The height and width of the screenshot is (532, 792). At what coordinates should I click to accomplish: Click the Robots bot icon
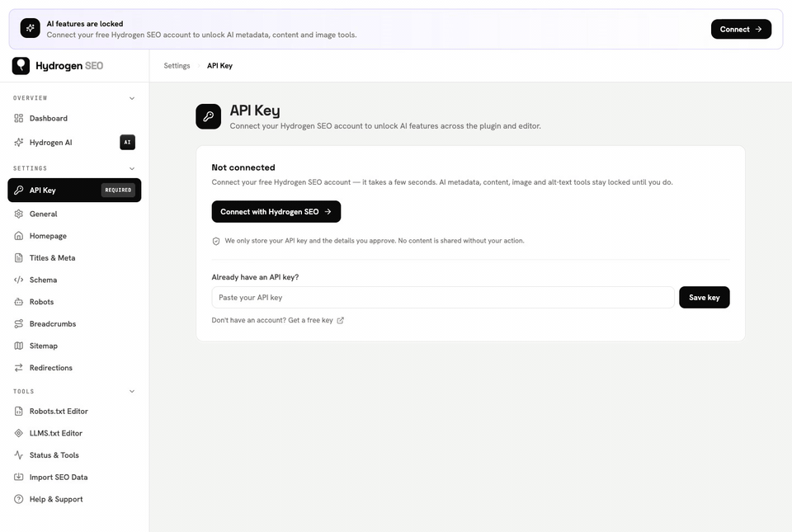tap(19, 302)
